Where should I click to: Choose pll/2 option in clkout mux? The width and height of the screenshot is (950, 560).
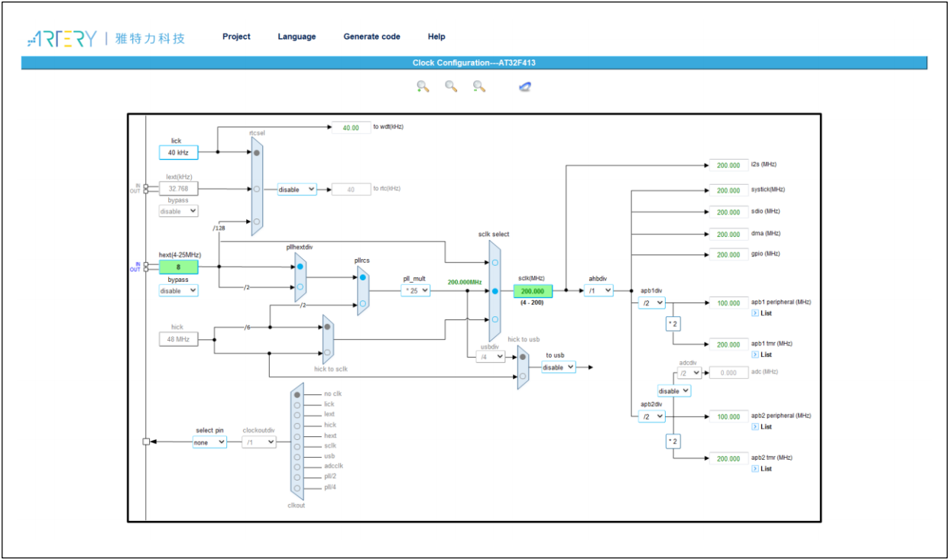click(297, 477)
